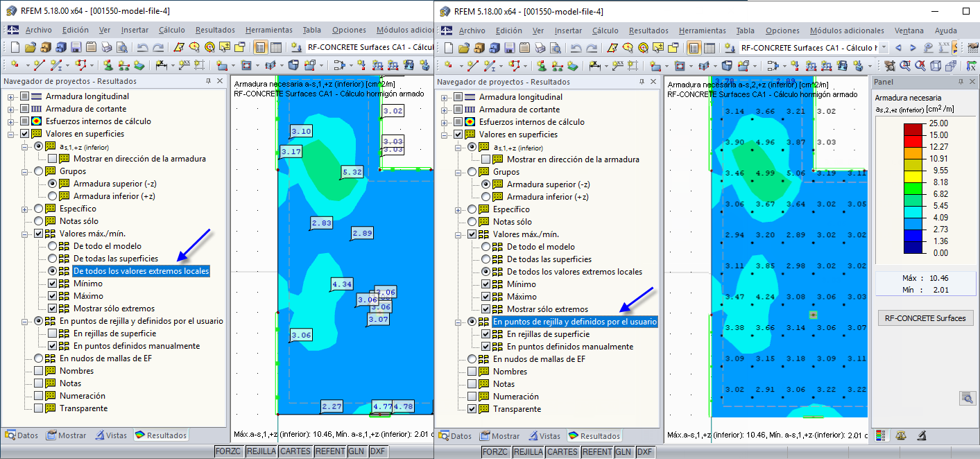Toggle DXF in front window status bar

tap(644, 452)
